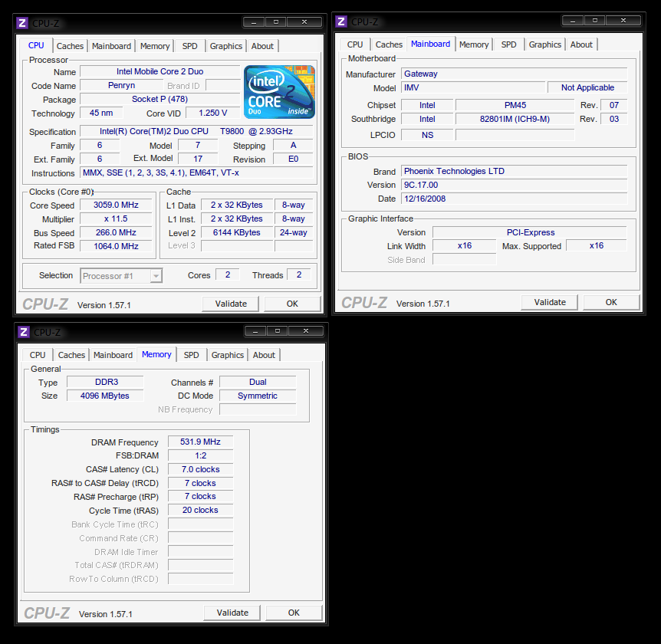Open About tab in Mainboard window
Image resolution: width=661 pixels, height=644 pixels.
[581, 44]
